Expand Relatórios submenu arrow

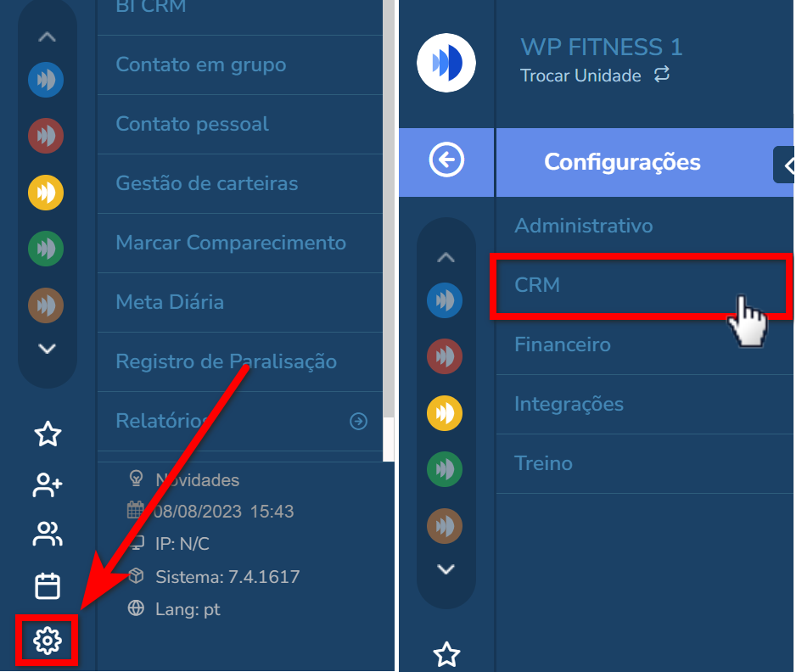[358, 421]
